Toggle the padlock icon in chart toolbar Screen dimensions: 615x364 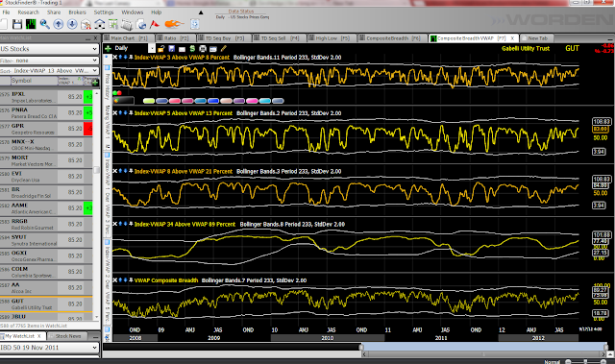tap(160, 49)
